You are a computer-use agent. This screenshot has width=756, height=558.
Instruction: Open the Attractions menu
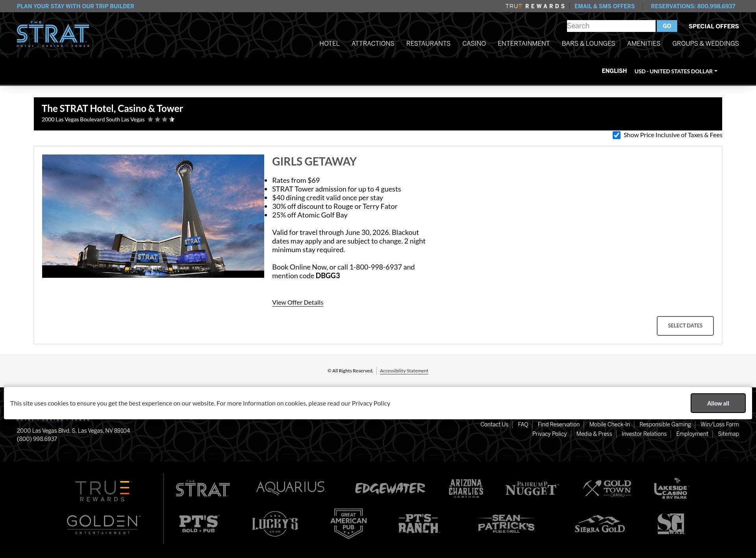(372, 43)
